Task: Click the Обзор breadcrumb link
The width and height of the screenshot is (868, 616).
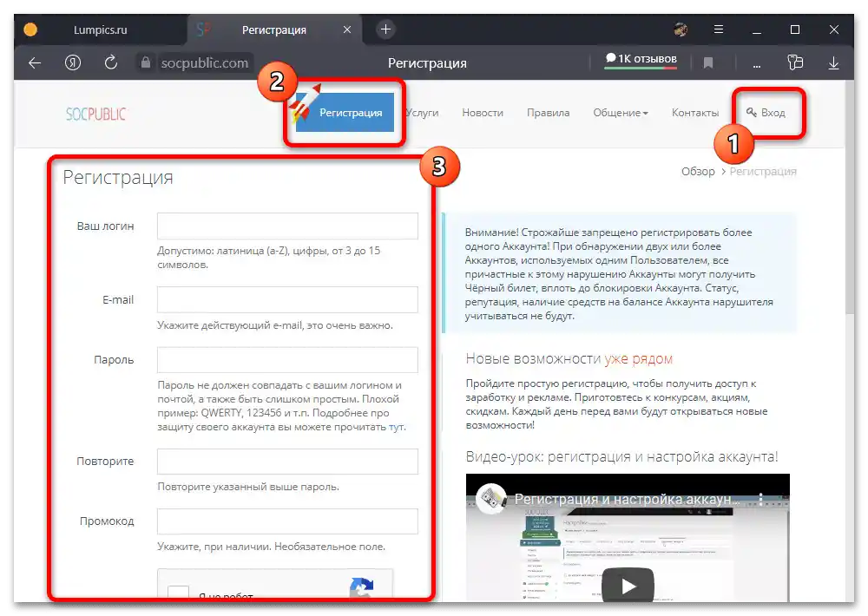Action: pyautogui.click(x=698, y=172)
